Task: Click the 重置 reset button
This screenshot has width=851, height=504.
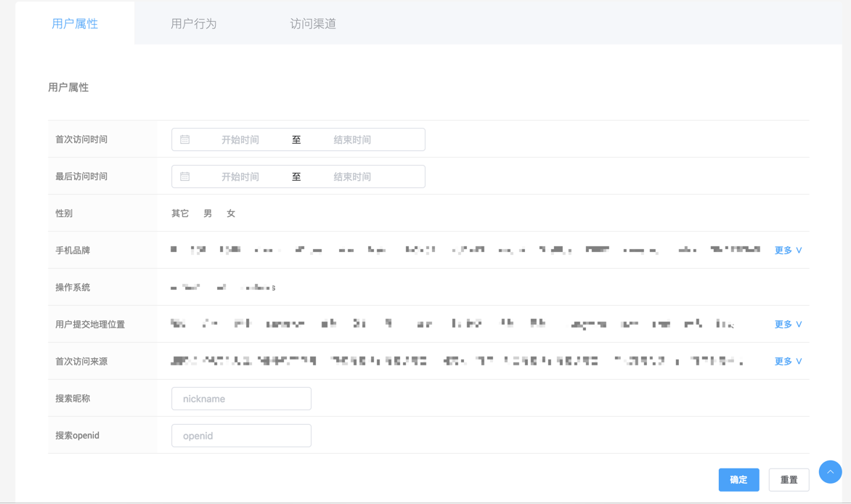Action: pos(789,480)
